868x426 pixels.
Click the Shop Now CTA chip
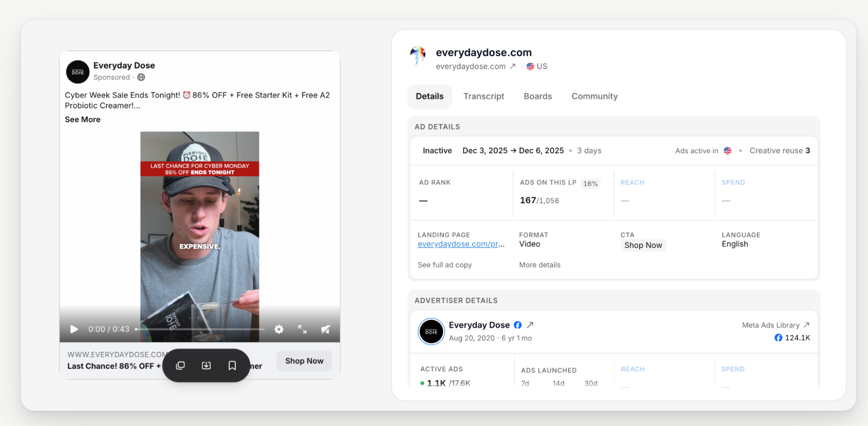643,246
